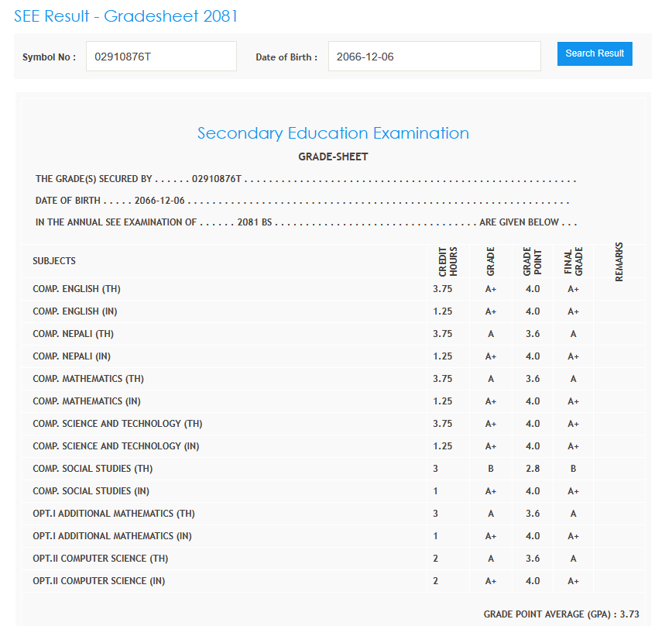
Task: Select the OPT.I ADDITIONAL MATHEMATICS (TH) row
Action: click(x=114, y=514)
